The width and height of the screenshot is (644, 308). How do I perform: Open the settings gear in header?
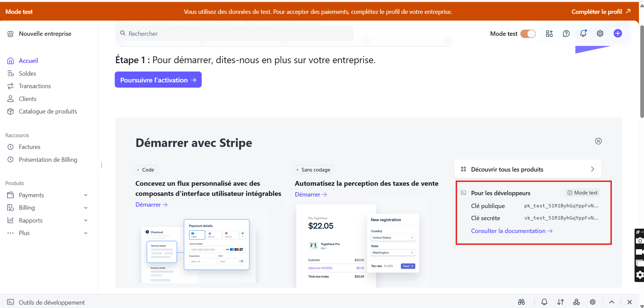pyautogui.click(x=600, y=33)
